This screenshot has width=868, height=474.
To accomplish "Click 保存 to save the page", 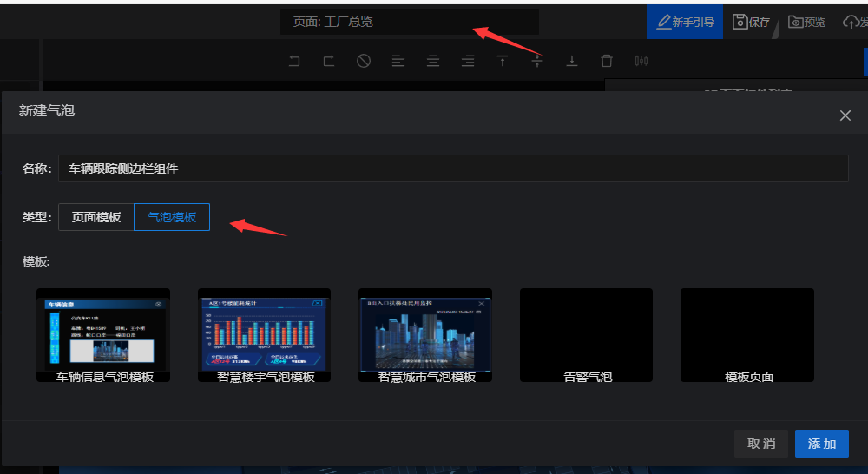I will tap(752, 22).
